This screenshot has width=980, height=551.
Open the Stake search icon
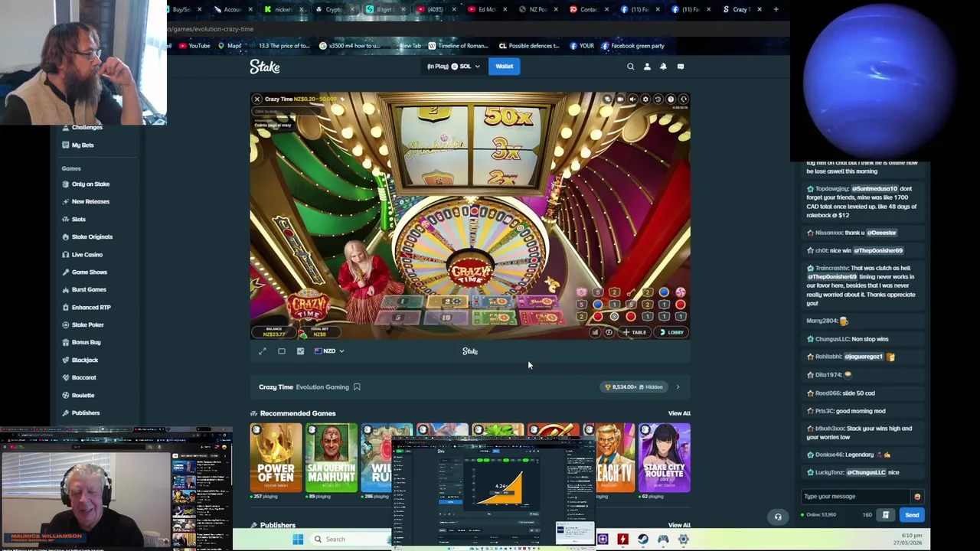click(x=631, y=67)
